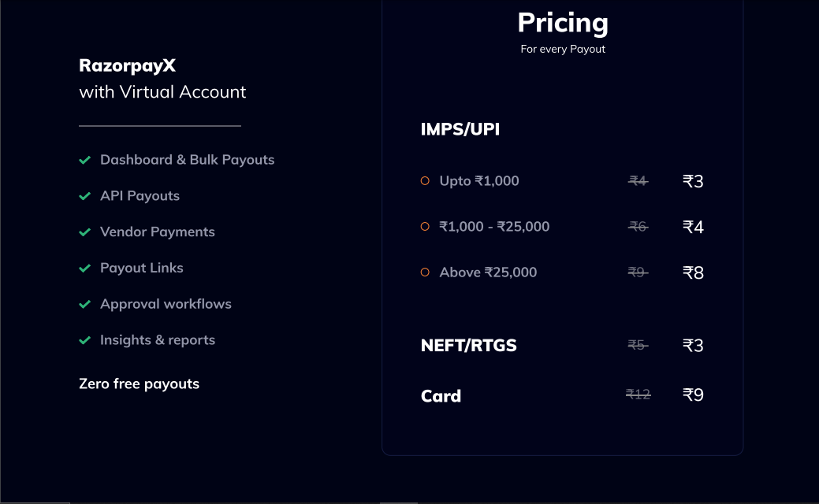Image resolution: width=819 pixels, height=504 pixels.
Task: Click the IMPS/UPI section heading
Action: [x=460, y=129]
